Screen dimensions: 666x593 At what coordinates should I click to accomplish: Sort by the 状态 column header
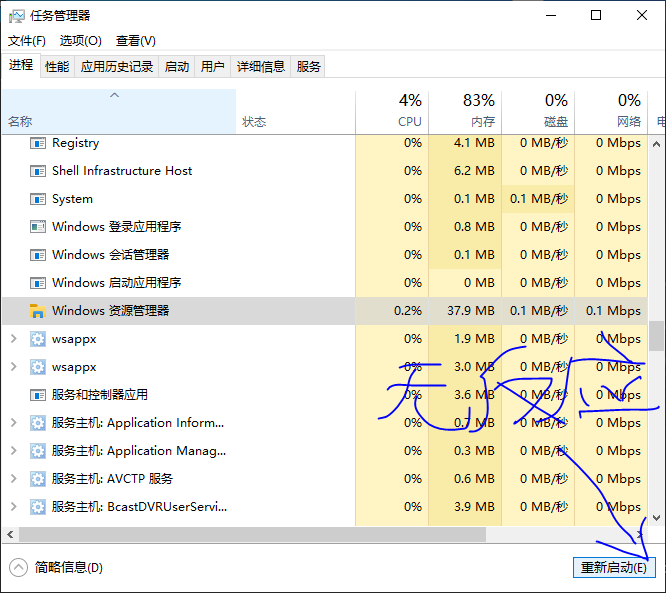pyautogui.click(x=296, y=112)
